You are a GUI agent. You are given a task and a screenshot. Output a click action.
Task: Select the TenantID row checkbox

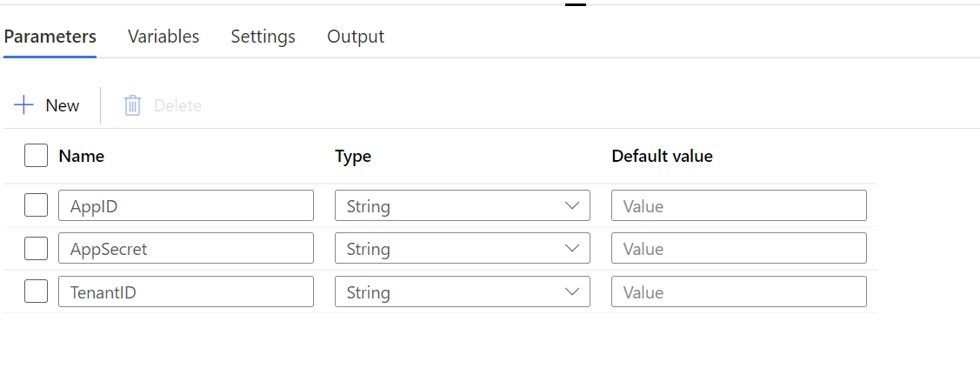click(x=37, y=292)
